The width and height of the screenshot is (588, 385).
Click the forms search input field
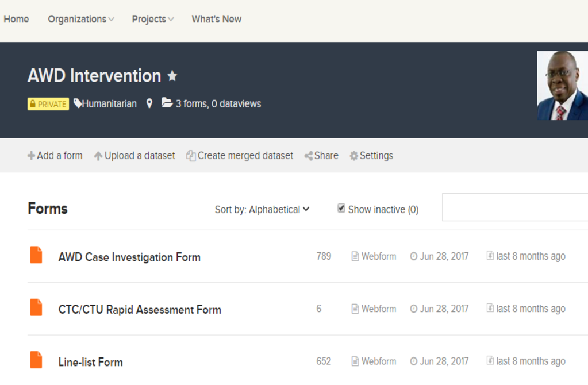tap(515, 207)
